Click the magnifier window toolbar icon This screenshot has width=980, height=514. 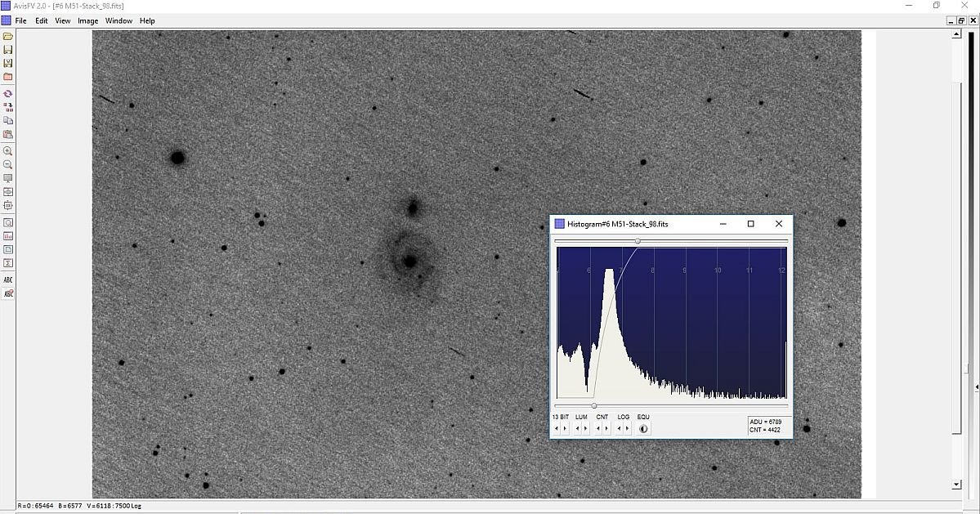pyautogui.click(x=8, y=223)
